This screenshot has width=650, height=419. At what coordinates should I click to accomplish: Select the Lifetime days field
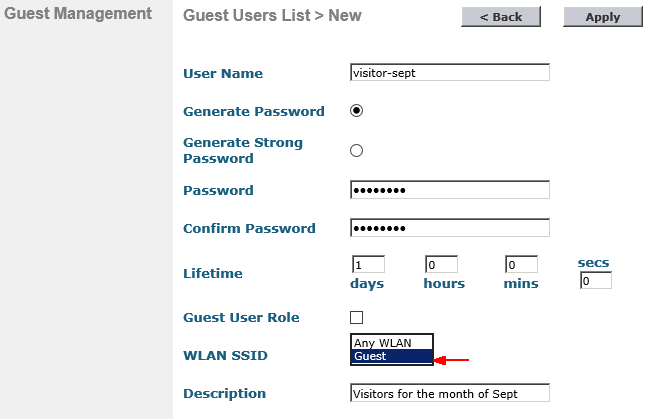click(x=368, y=264)
